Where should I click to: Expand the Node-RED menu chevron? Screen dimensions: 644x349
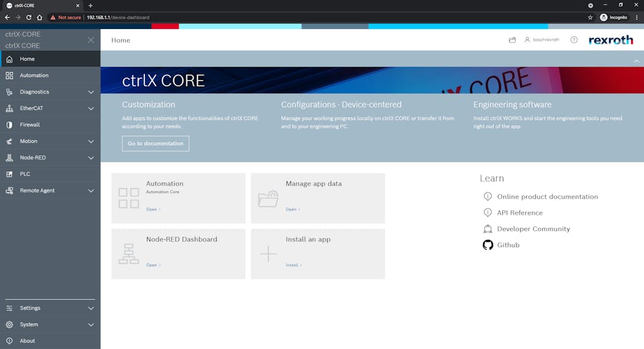click(x=91, y=158)
